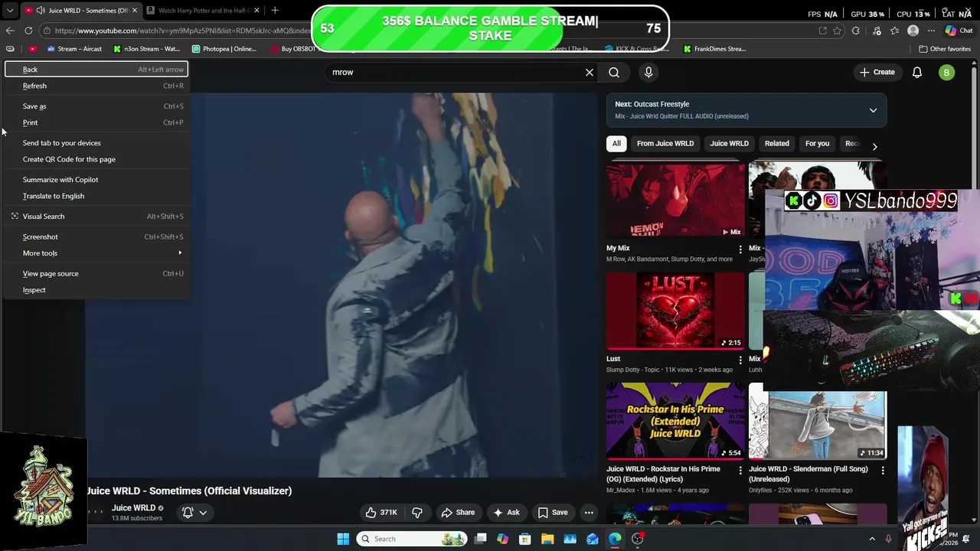Open the Photopea Online bookmark
Image resolution: width=980 pixels, height=551 pixels.
tap(224, 49)
